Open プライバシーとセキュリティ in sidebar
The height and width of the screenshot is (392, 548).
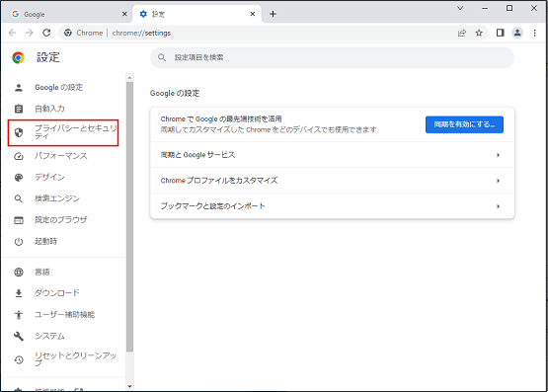(63, 132)
